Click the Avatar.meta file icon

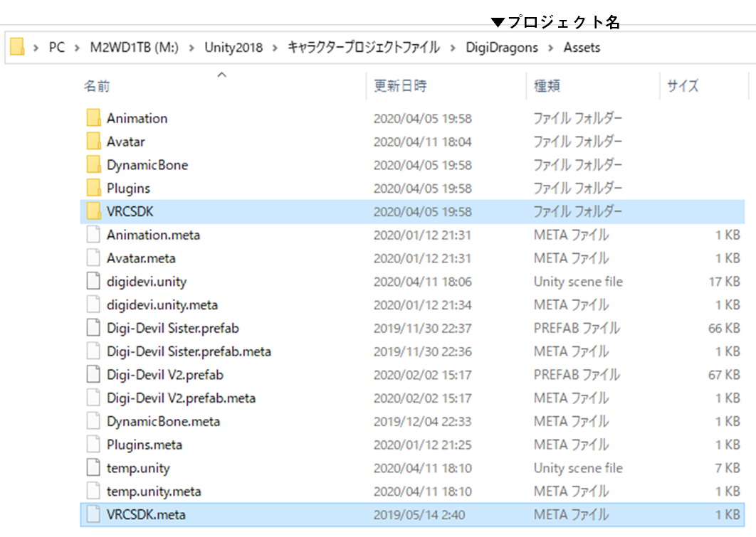[x=93, y=257]
